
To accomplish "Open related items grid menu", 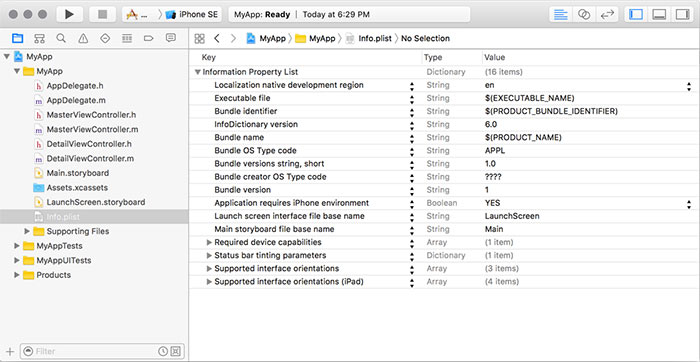I will [x=200, y=38].
